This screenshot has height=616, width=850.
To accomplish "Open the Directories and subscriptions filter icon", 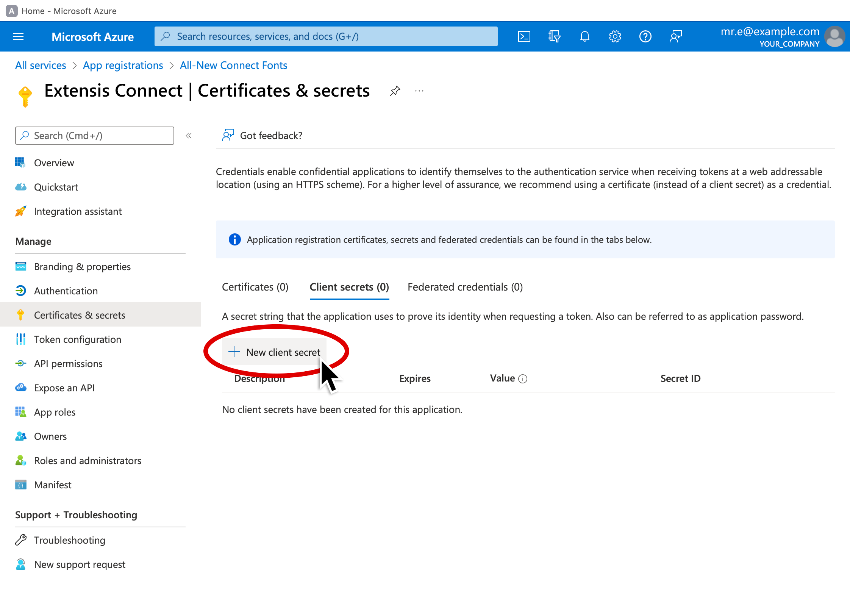I will pyautogui.click(x=554, y=36).
